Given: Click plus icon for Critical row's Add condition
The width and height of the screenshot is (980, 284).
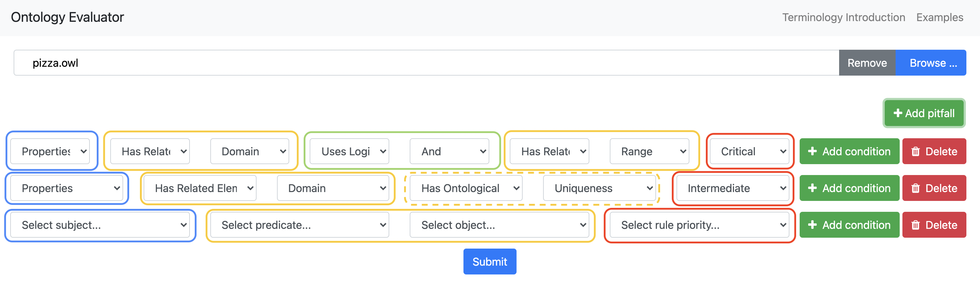Looking at the screenshot, I should click(812, 152).
